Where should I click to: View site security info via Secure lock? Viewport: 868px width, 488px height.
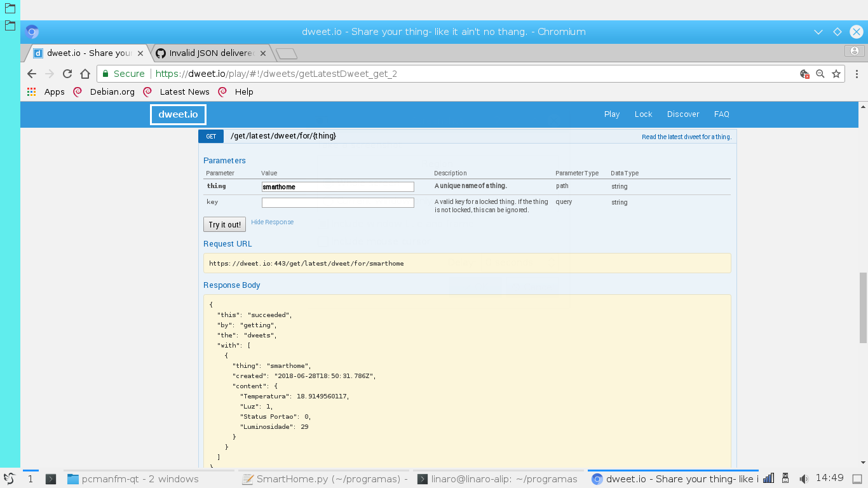click(x=123, y=74)
